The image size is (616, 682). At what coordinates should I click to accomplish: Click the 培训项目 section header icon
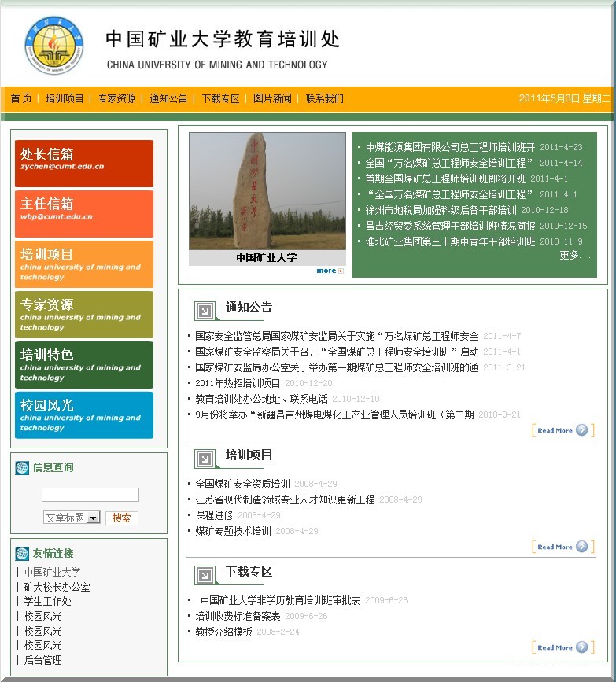coord(205,459)
